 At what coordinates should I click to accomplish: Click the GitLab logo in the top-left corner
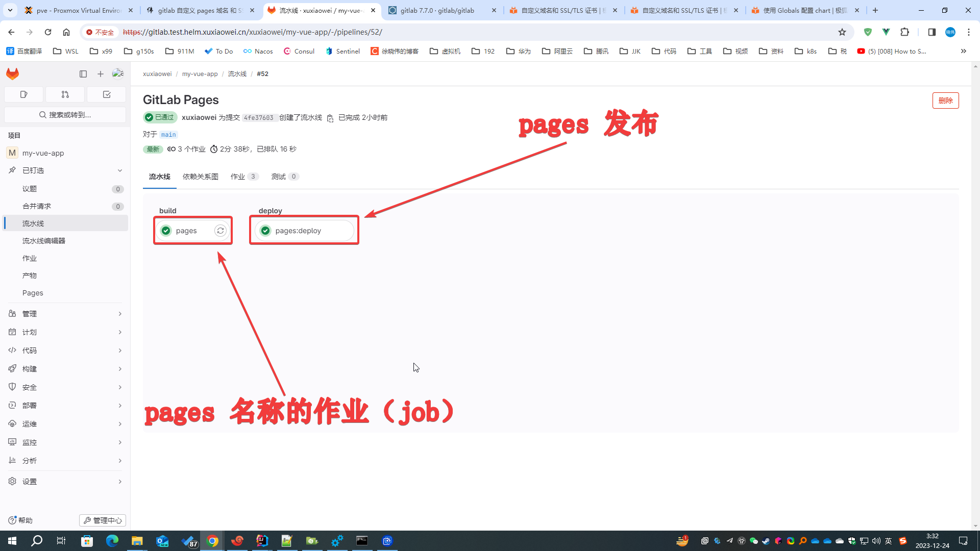pyautogui.click(x=12, y=73)
